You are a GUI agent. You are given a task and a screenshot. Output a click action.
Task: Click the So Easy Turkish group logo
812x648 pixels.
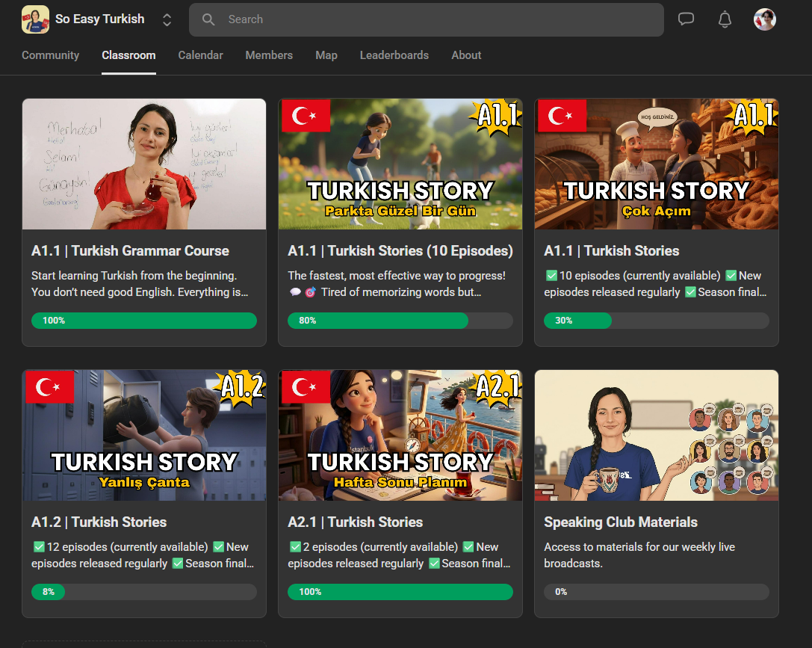pos(35,19)
